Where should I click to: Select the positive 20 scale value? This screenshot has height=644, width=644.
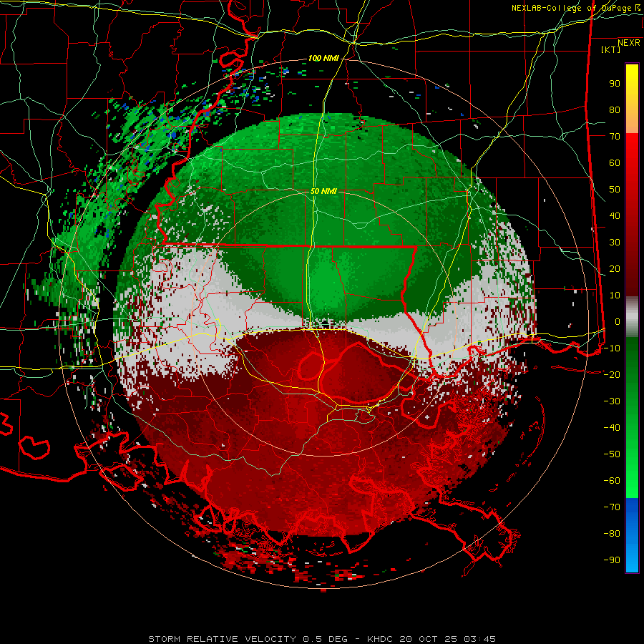[615, 268]
